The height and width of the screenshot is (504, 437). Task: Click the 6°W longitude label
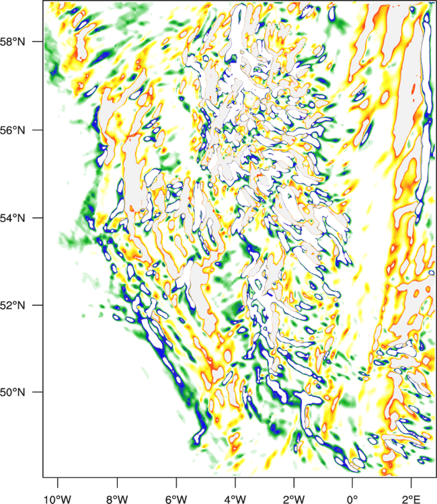[176, 499]
